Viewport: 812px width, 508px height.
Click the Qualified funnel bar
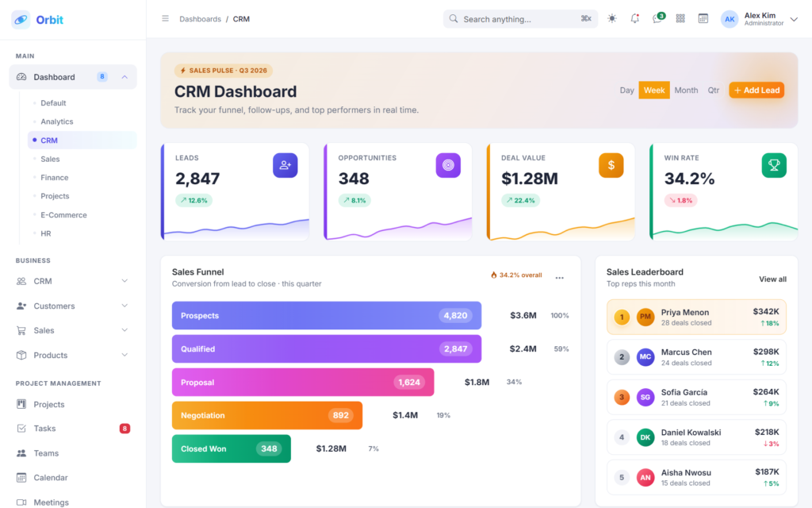(327, 349)
